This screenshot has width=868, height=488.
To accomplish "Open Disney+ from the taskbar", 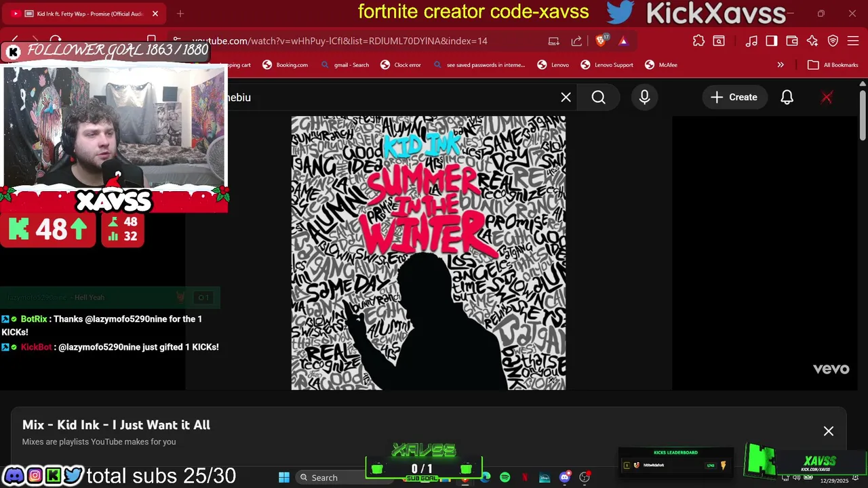I will click(x=545, y=477).
